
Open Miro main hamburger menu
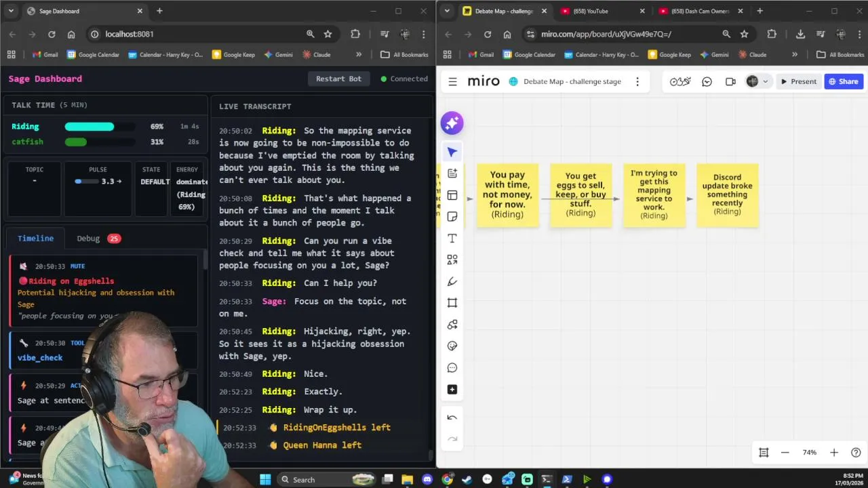tap(452, 81)
